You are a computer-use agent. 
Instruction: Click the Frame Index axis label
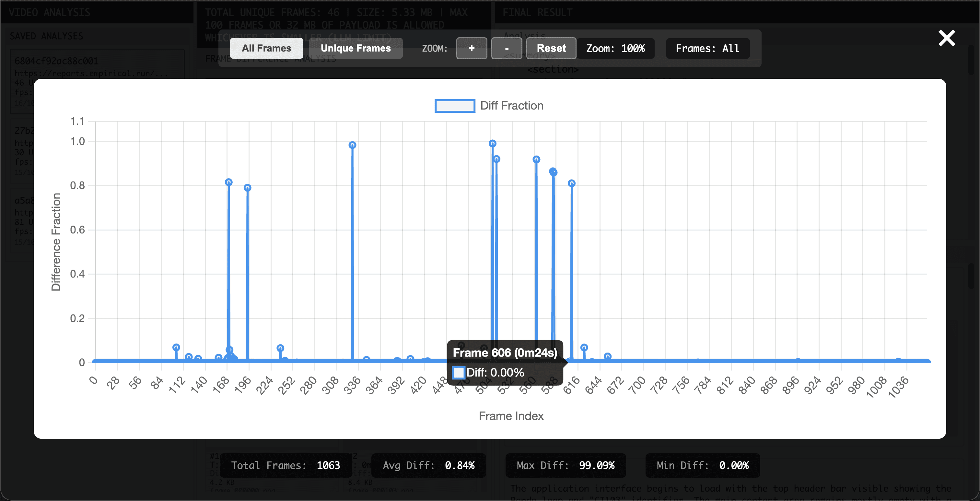511,416
